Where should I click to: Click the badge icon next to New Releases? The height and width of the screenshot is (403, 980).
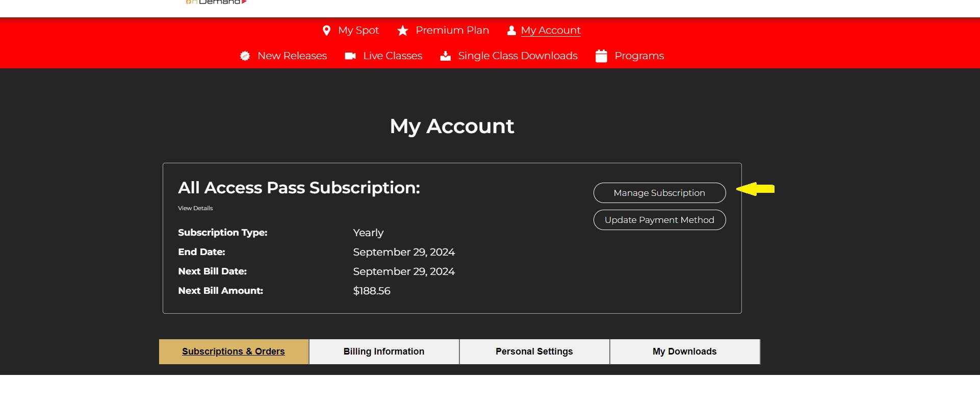tap(245, 56)
